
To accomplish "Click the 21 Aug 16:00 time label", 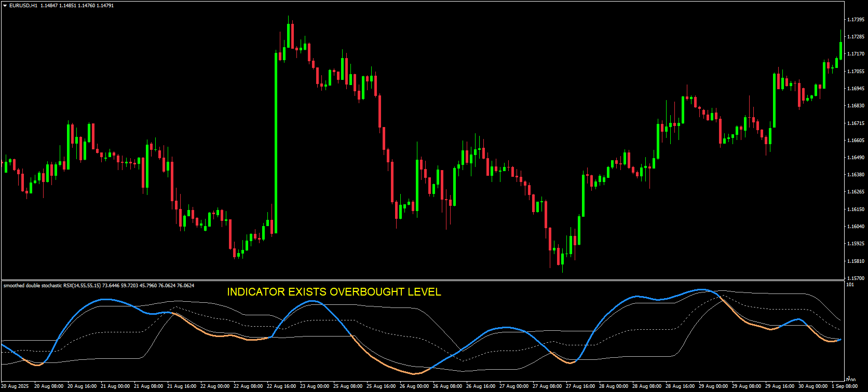I will click(x=182, y=386).
